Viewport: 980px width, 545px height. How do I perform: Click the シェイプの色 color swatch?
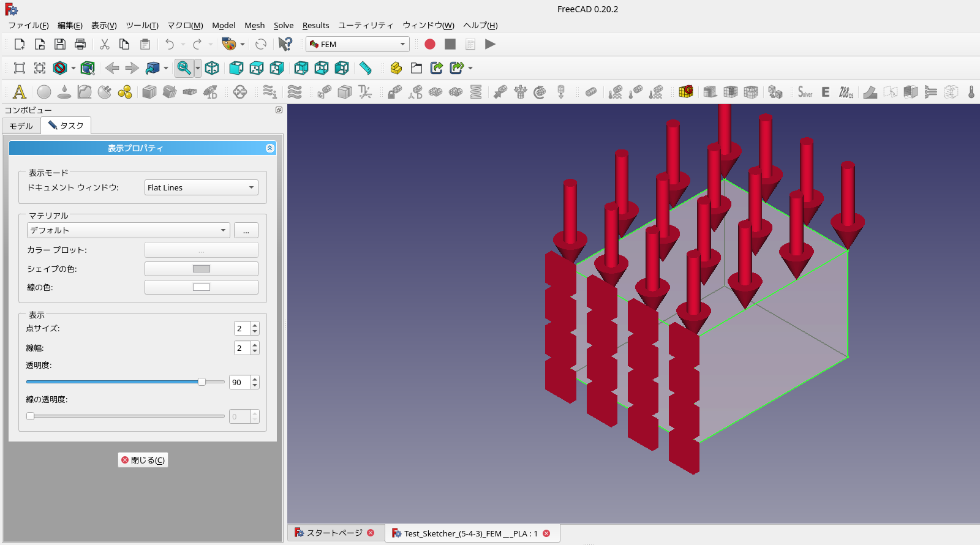(201, 269)
